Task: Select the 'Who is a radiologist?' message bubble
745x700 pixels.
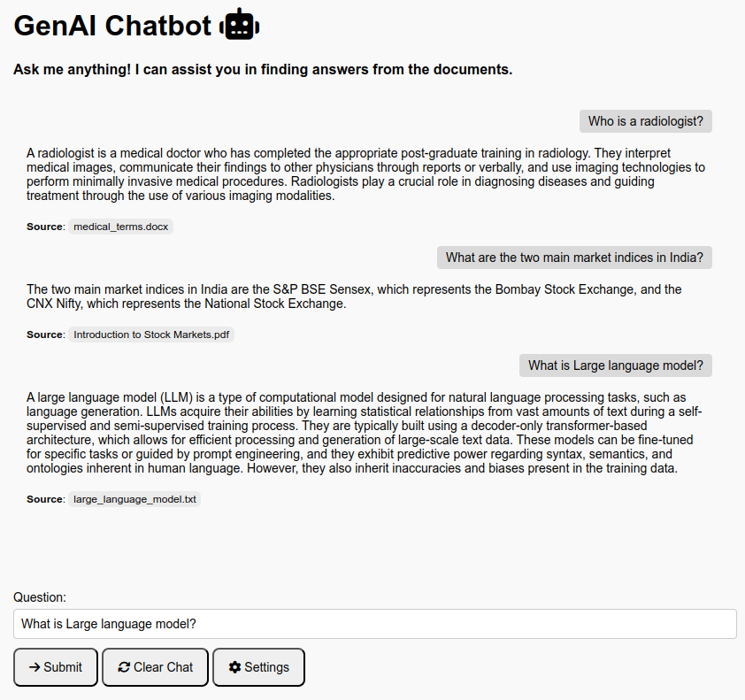Action: tap(645, 121)
